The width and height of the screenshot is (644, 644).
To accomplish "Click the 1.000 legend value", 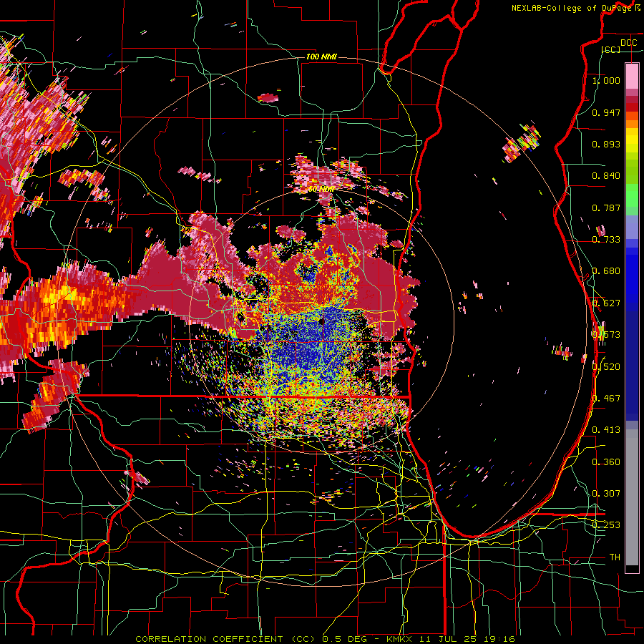I will 606,80.
